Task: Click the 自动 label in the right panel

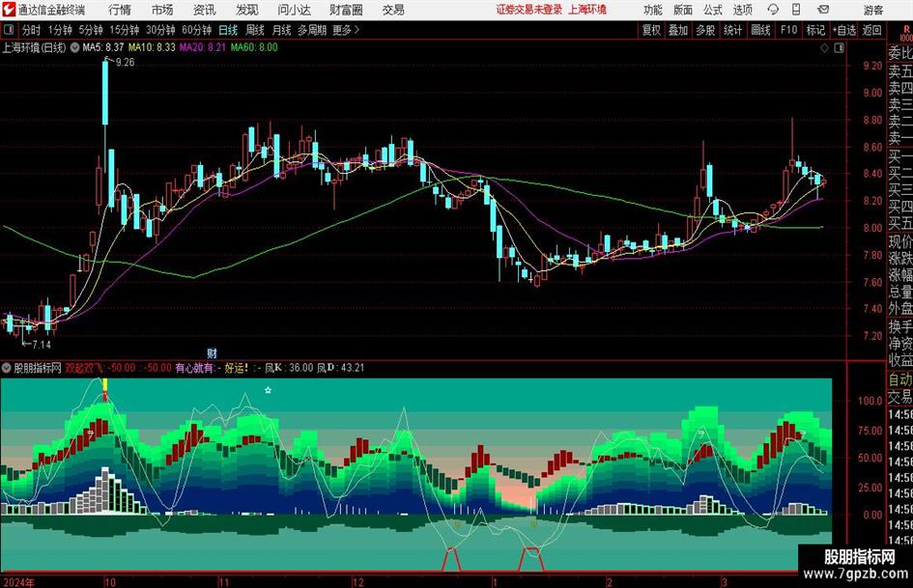Action: 900,380
